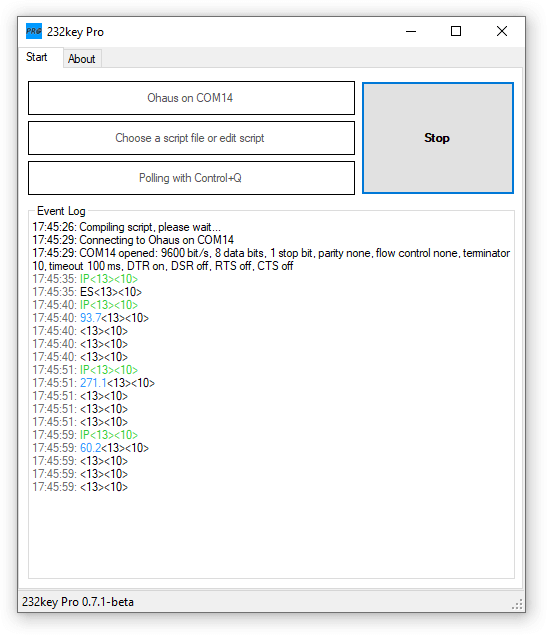Click the 'timeout 100 ms, DTR on' log line
This screenshot has height=635, width=547.
point(163,266)
